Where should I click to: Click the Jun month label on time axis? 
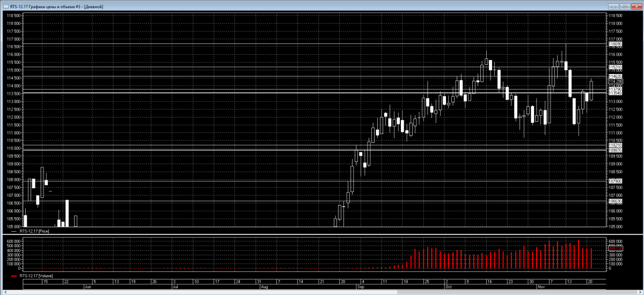89,287
